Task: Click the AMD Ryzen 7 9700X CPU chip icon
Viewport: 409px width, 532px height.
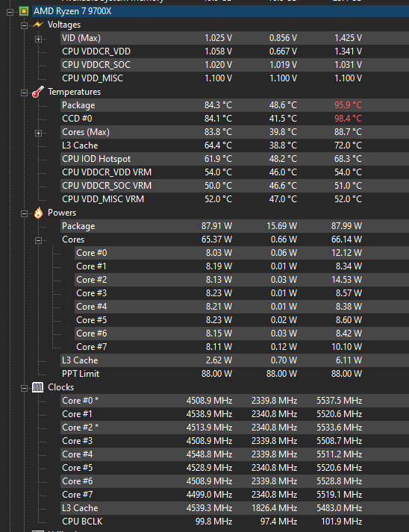Action: click(24, 11)
